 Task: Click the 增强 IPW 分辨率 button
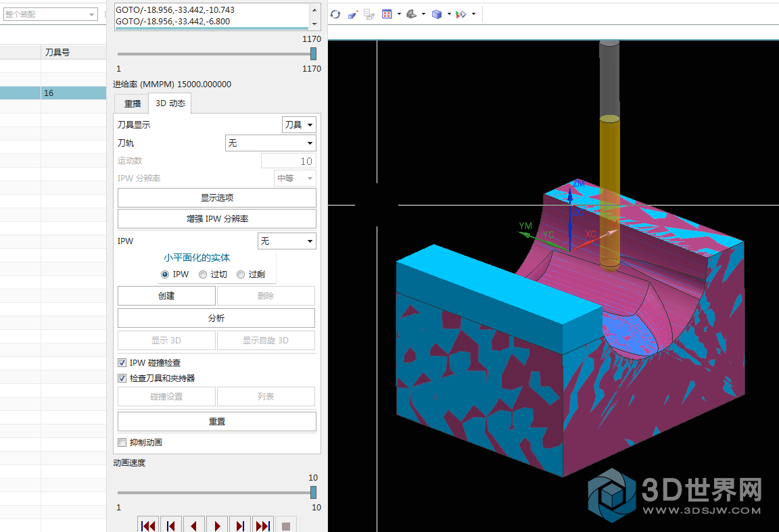(216, 218)
